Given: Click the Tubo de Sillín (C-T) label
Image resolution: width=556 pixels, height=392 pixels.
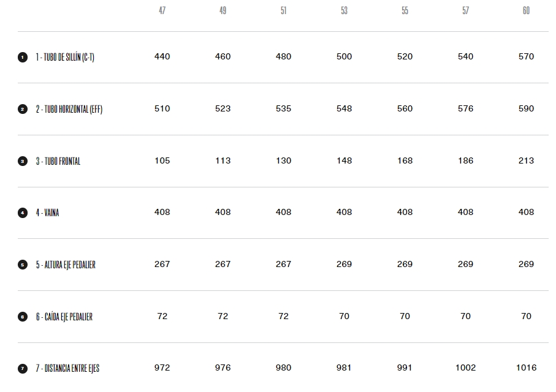Looking at the screenshot, I should [65, 57].
